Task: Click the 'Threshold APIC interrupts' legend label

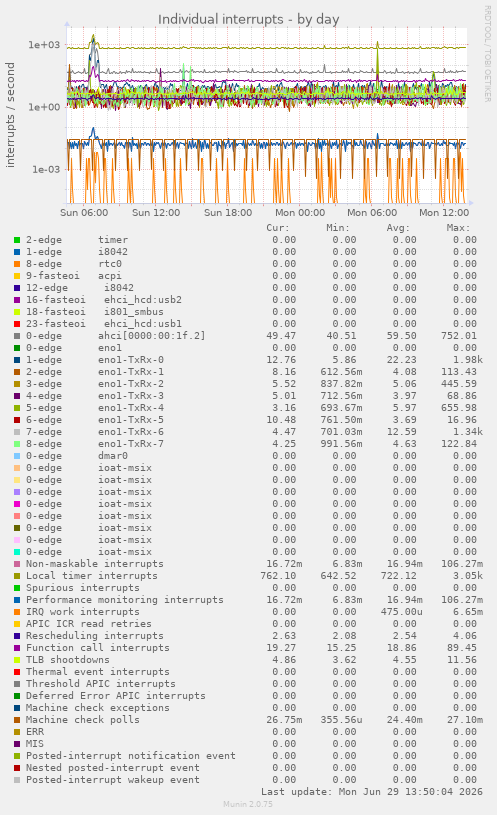Action: [x=100, y=684]
